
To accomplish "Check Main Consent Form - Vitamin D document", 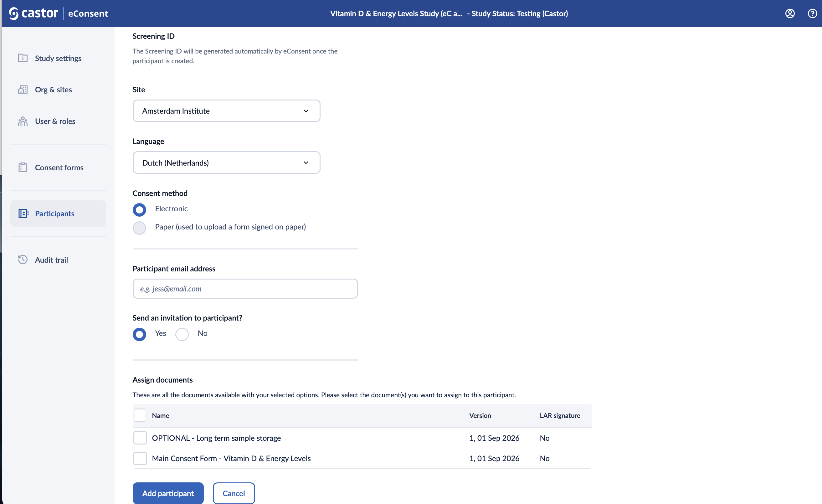I will pos(140,458).
